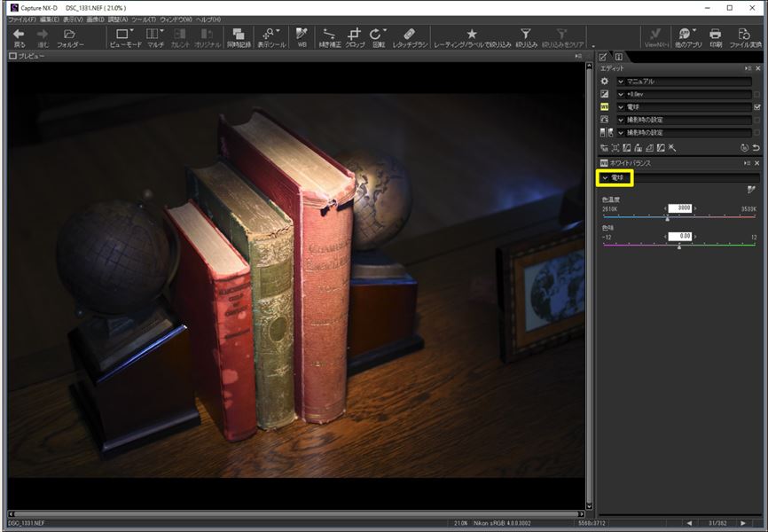Screen dimensions: 768x532
Task: Toggle the tone row checkbox
Action: tap(757, 133)
